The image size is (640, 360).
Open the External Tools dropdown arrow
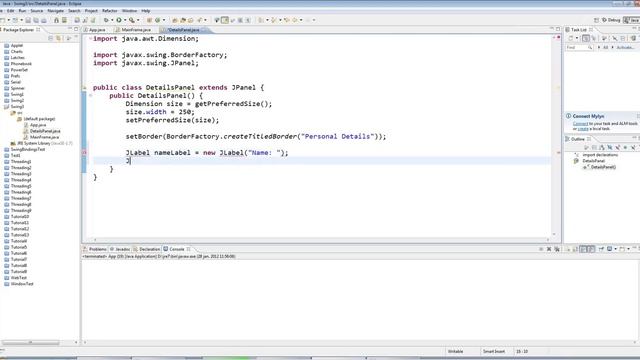point(138,20)
